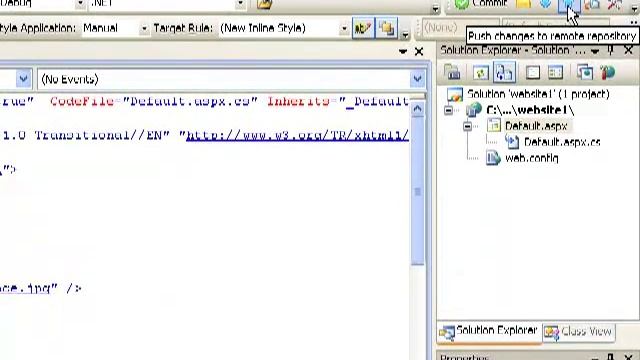
Task: Click the Default.aspx.cs file icon
Action: coord(512,142)
